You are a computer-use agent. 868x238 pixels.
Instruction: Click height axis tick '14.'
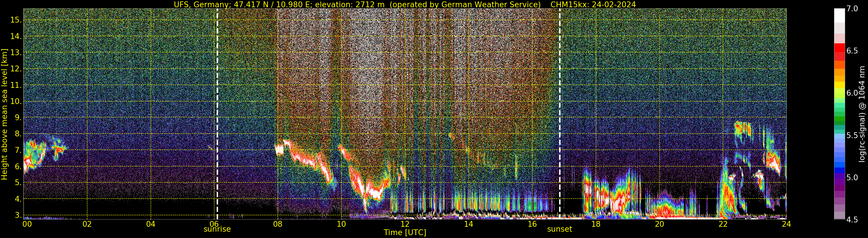[x=16, y=36]
